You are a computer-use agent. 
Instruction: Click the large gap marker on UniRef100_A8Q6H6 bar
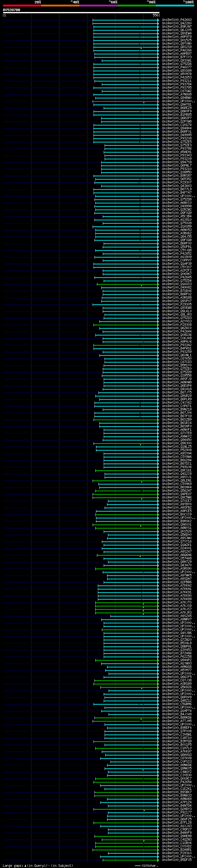[x=140, y=556]
